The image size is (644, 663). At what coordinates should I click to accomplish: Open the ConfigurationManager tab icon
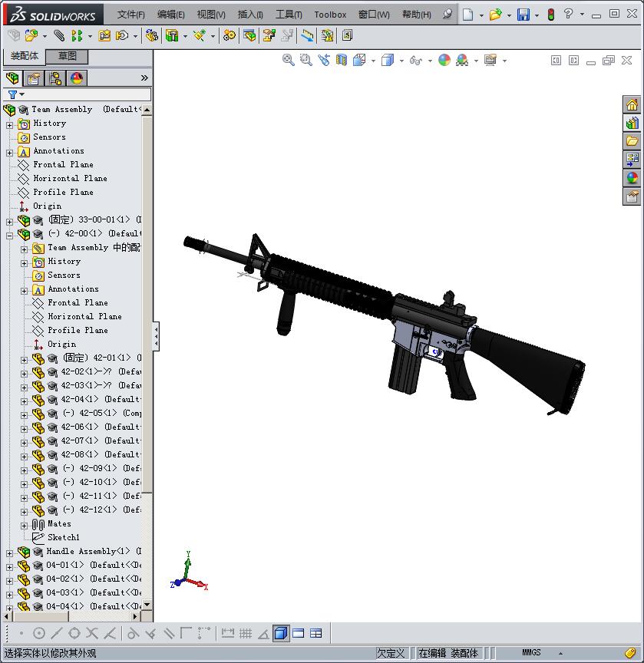coord(55,78)
